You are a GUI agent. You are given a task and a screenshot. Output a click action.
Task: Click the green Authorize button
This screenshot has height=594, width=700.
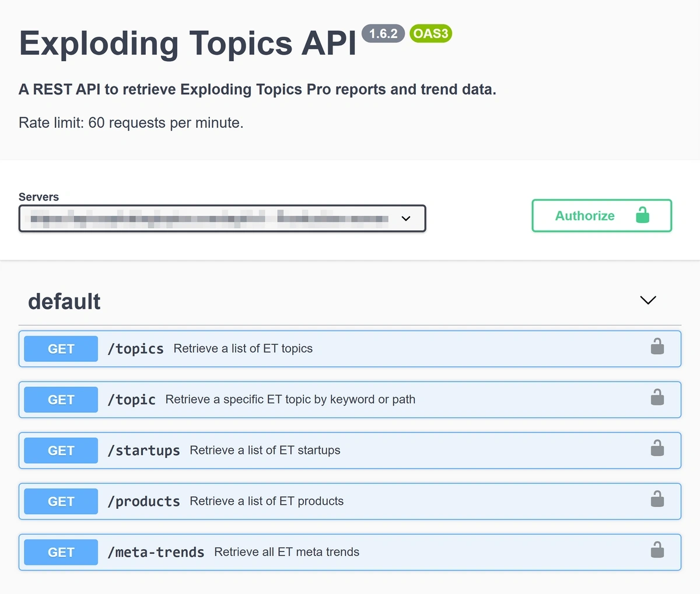(x=601, y=216)
